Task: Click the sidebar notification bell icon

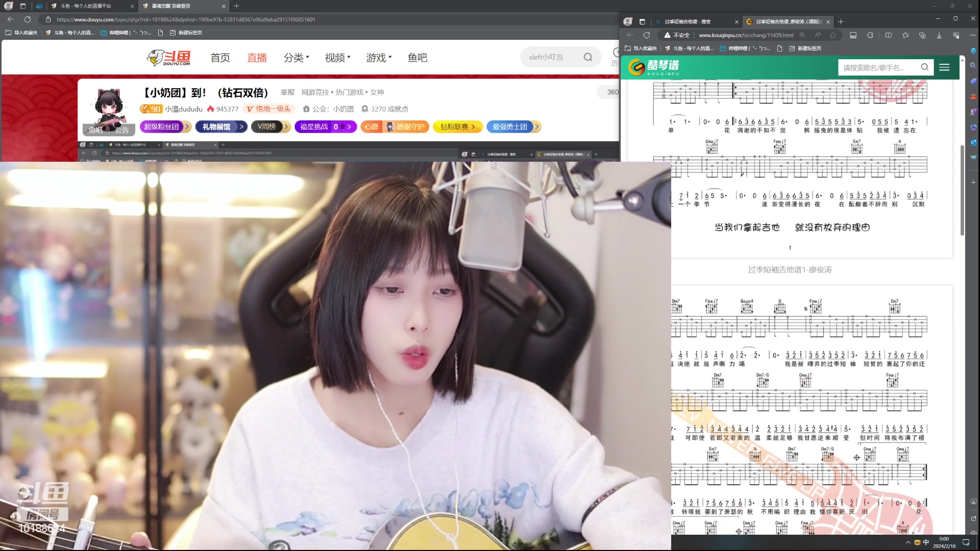Action: point(974,51)
